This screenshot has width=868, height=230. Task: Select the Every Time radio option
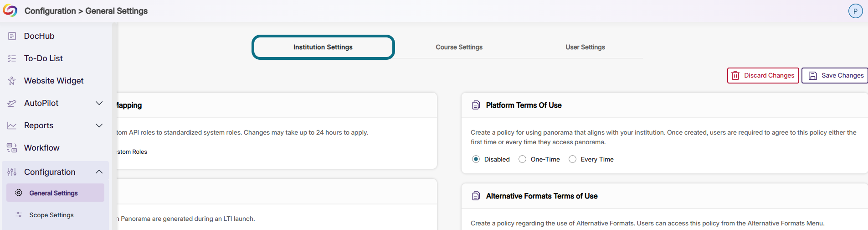point(573,159)
